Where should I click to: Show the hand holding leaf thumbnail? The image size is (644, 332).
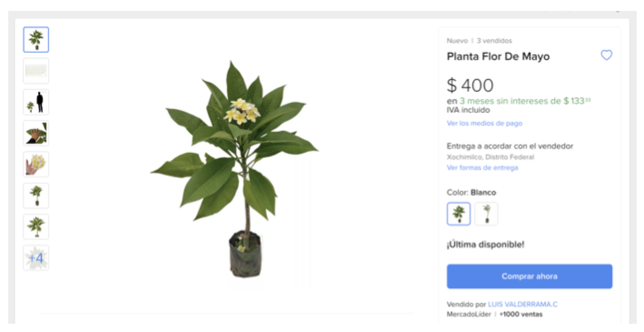pyautogui.click(x=36, y=133)
